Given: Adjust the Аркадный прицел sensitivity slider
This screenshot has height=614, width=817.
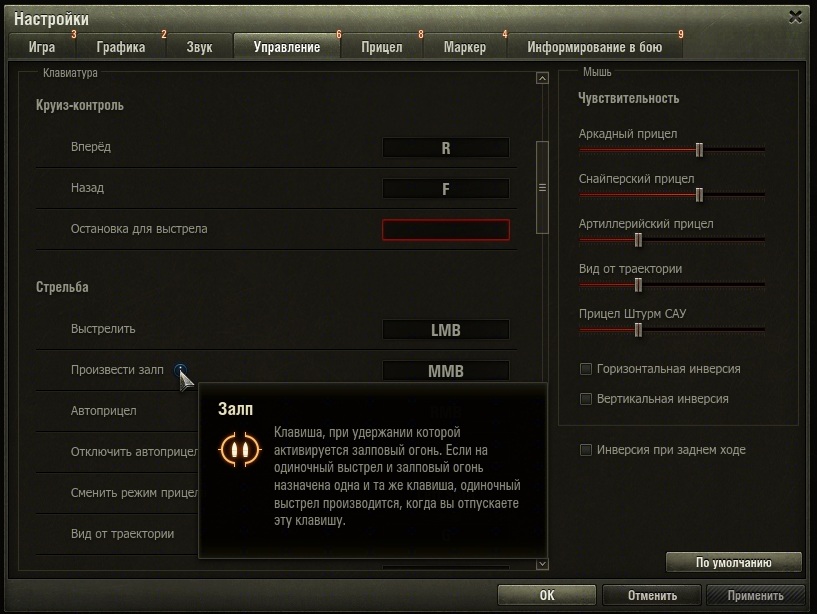Looking at the screenshot, I should click(x=699, y=150).
